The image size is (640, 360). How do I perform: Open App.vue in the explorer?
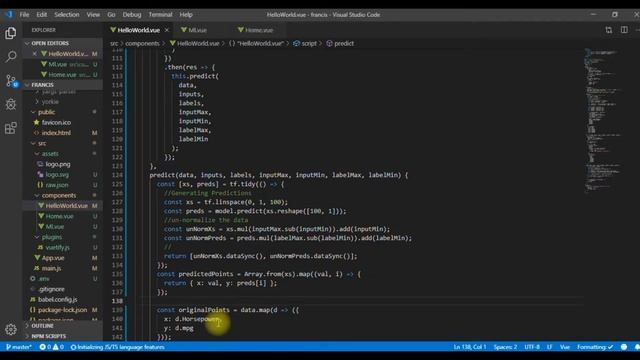[53, 258]
